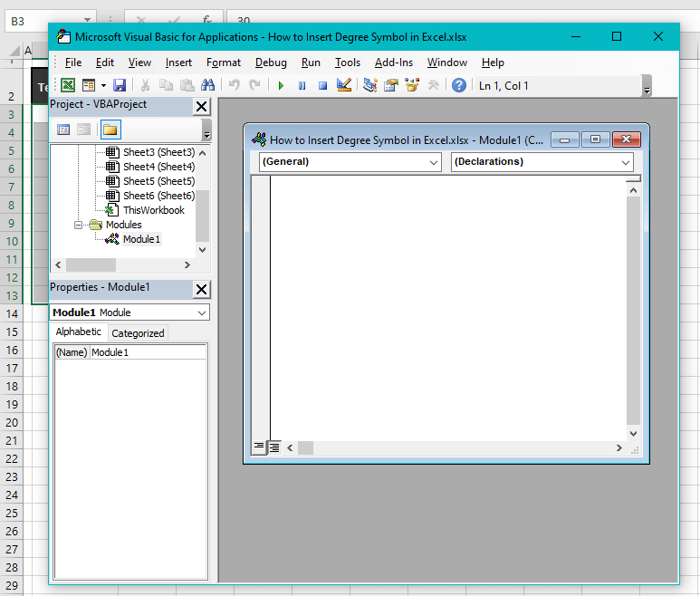Select Sheet5 (Sheet5) in project tree
Screen dimensions: 700x596
(x=159, y=181)
